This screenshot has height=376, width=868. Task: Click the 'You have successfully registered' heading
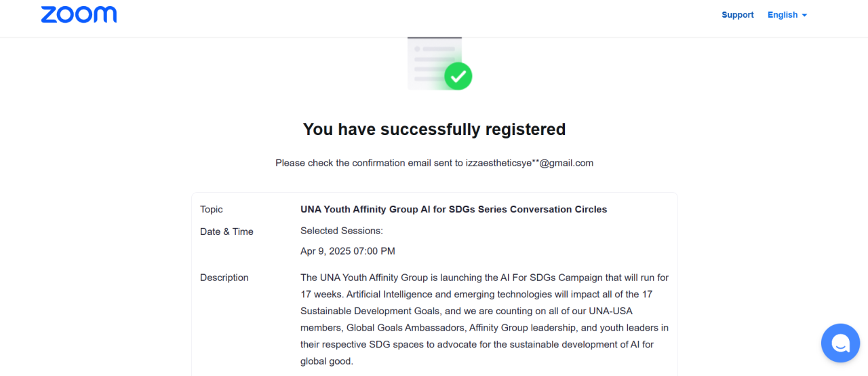434,129
